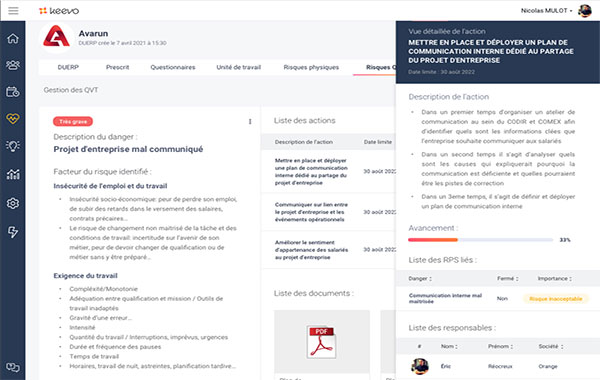
Task: Open the statistics chart icon
Action: (13, 175)
